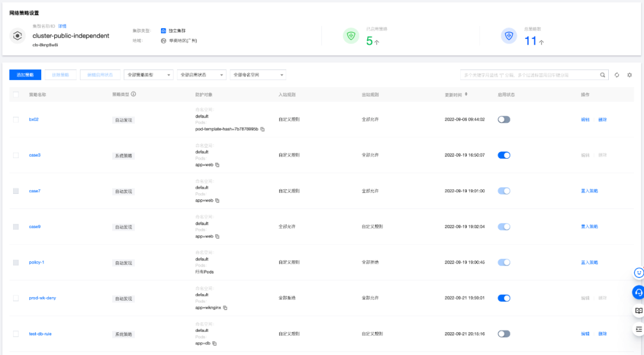This screenshot has width=644, height=355.
Task: Click the smiley feedback icon
Action: [639, 273]
